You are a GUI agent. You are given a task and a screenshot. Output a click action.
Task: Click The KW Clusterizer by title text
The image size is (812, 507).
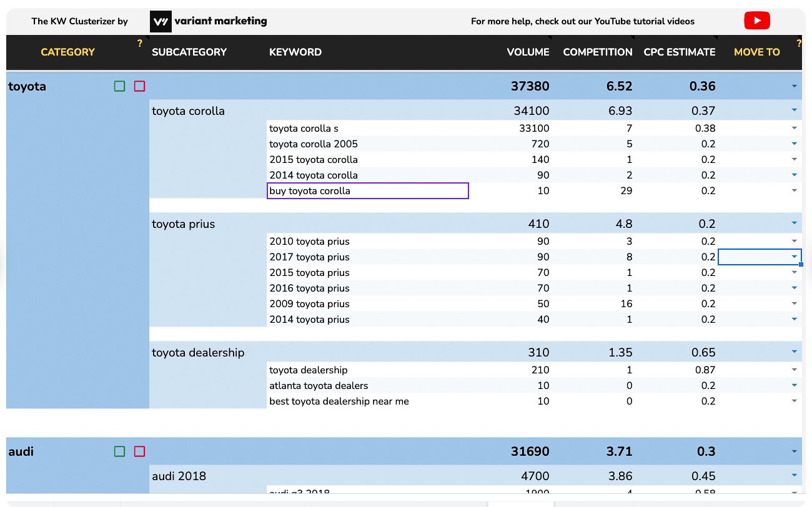pos(80,21)
